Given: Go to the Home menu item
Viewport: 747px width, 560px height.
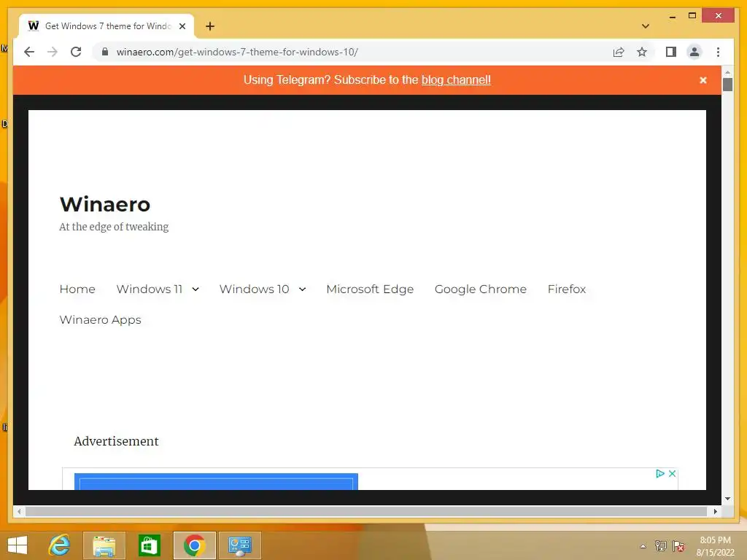Looking at the screenshot, I should [x=77, y=289].
